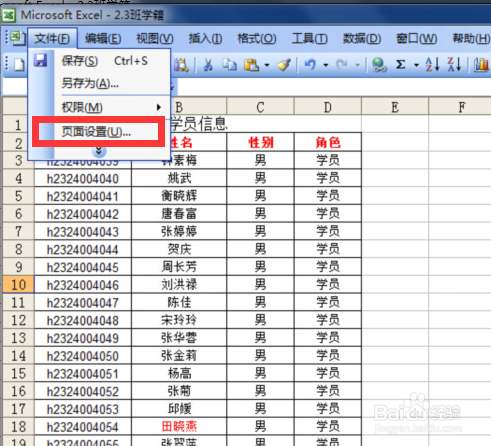The image size is (491, 446).
Task: Click the Undo arrow icon
Action: pos(310,64)
